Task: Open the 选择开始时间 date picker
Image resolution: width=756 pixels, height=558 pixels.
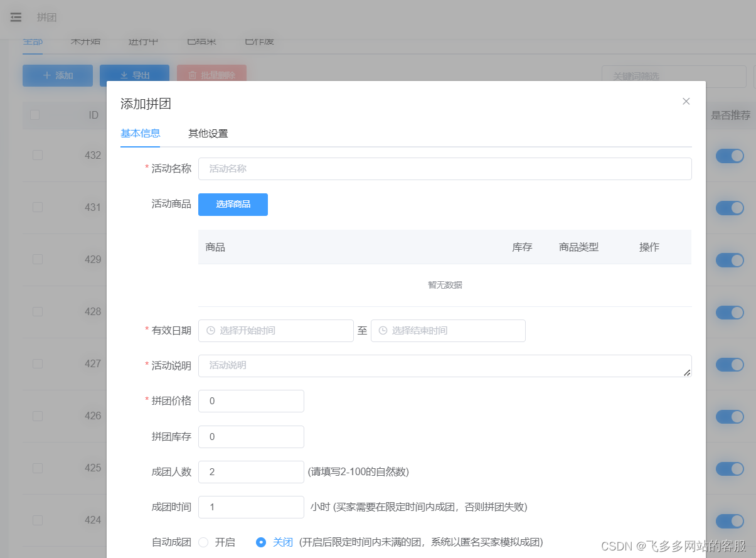Action: [276, 331]
